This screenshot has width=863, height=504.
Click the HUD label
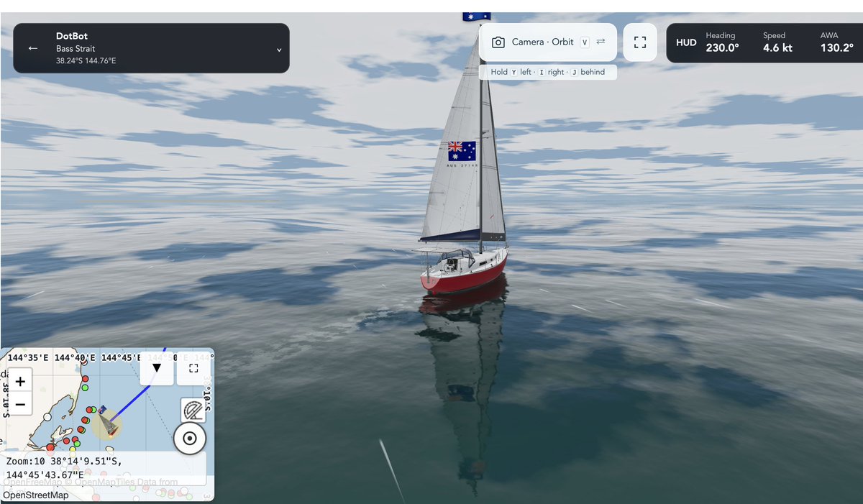coord(686,42)
